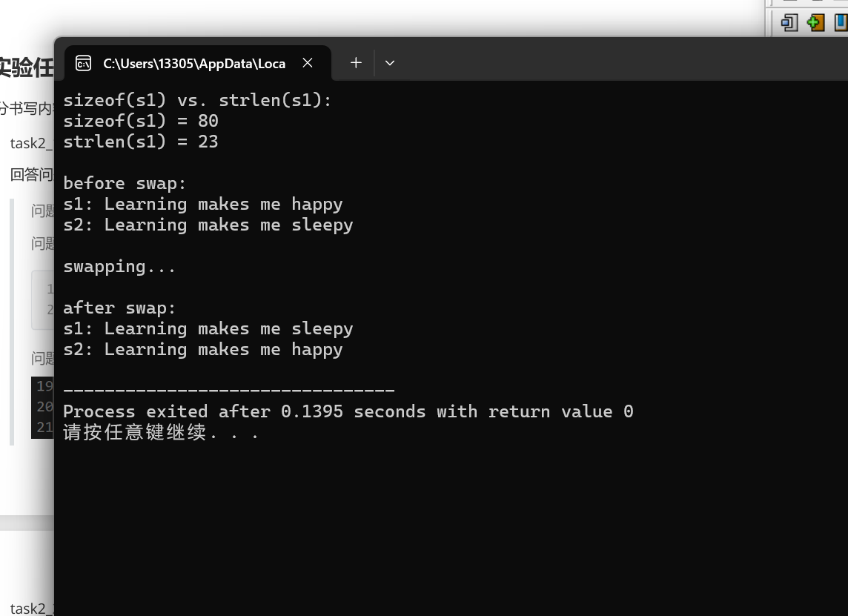The width and height of the screenshot is (848, 616).
Task: Select the C:\Users\13305\AppData\Loca tab title
Action: (194, 64)
